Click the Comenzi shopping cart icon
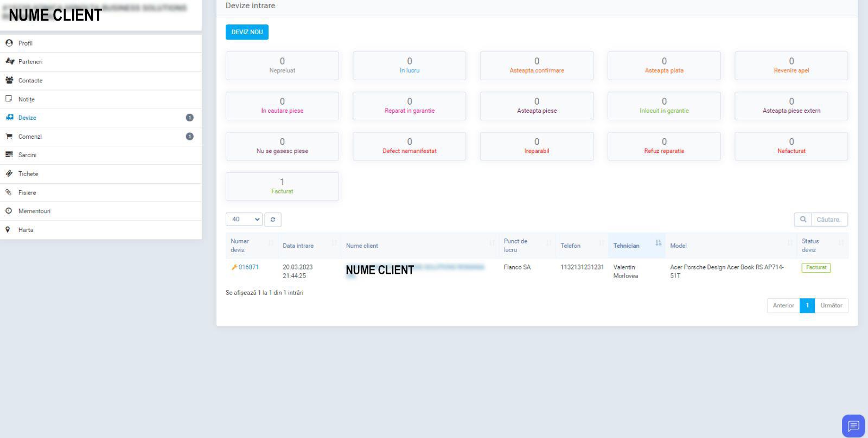This screenshot has height=438, width=868. pos(9,137)
